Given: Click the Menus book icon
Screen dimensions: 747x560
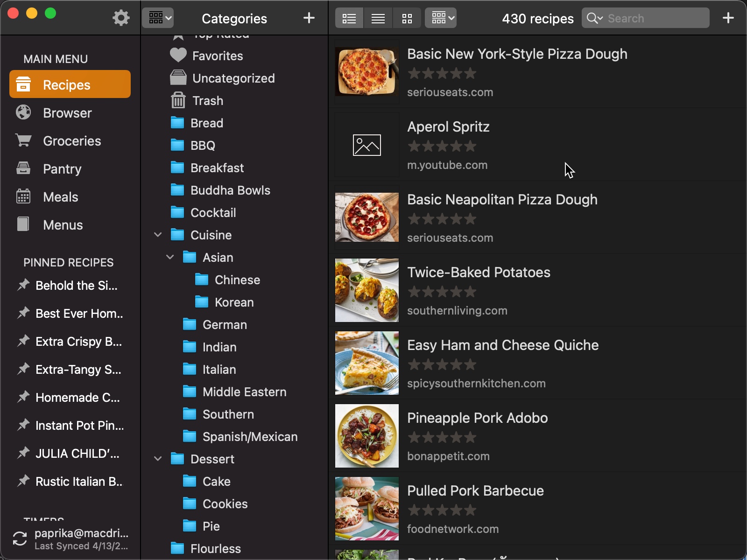Looking at the screenshot, I should tap(23, 224).
